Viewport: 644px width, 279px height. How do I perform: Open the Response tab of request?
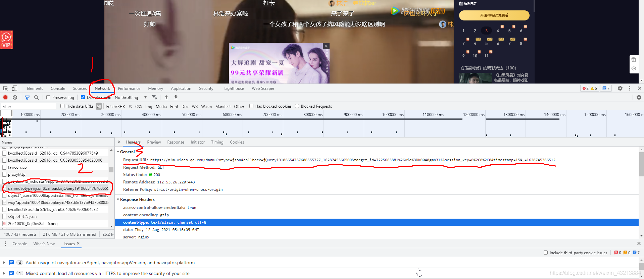(176, 142)
